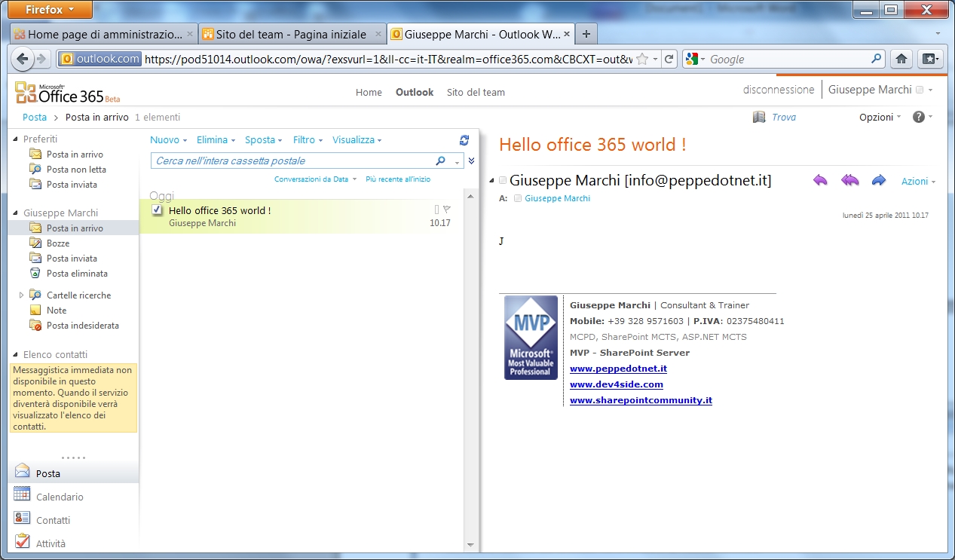
Task: Click the outlook.com site identity badge
Action: [99, 59]
